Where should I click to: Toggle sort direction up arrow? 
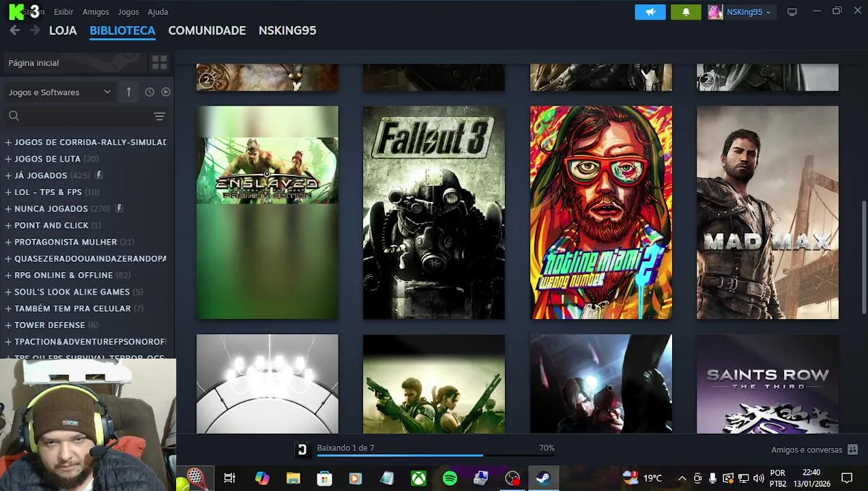pyautogui.click(x=128, y=92)
